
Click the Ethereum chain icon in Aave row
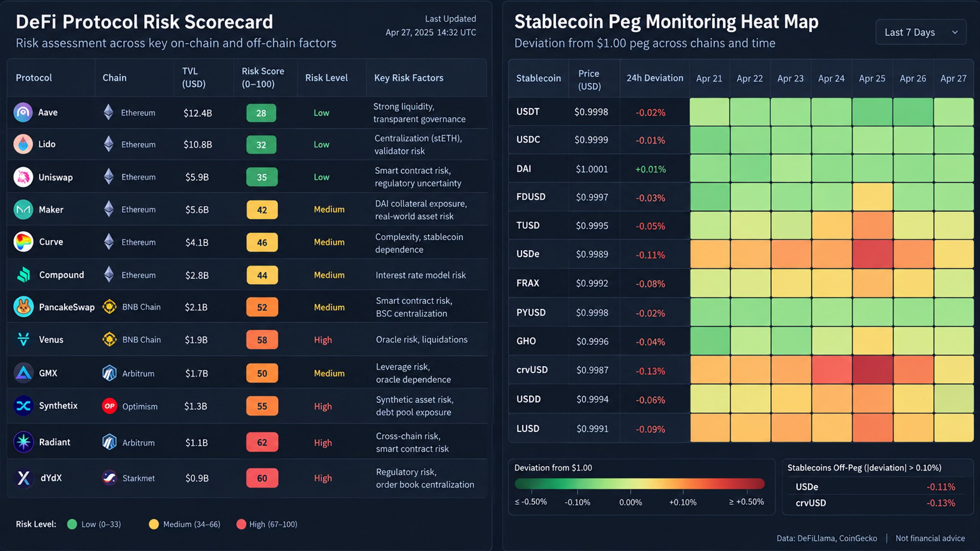click(x=109, y=112)
